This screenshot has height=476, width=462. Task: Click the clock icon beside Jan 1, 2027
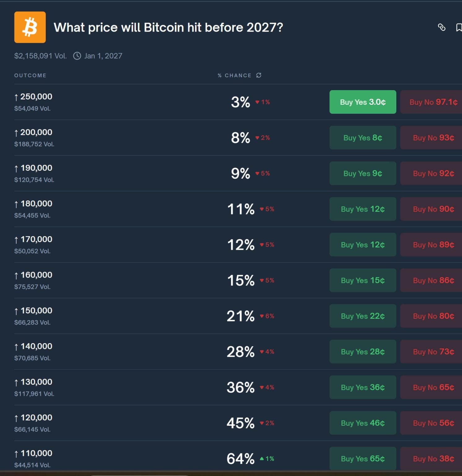tap(77, 56)
